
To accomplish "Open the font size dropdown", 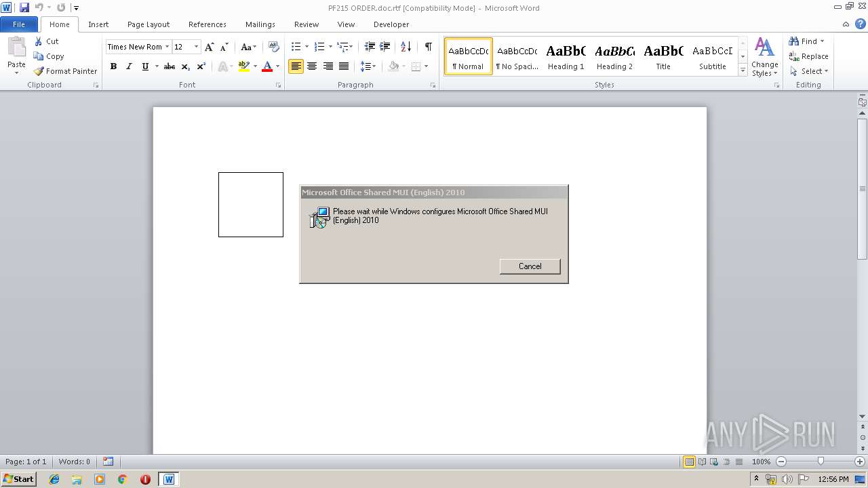I will point(197,47).
